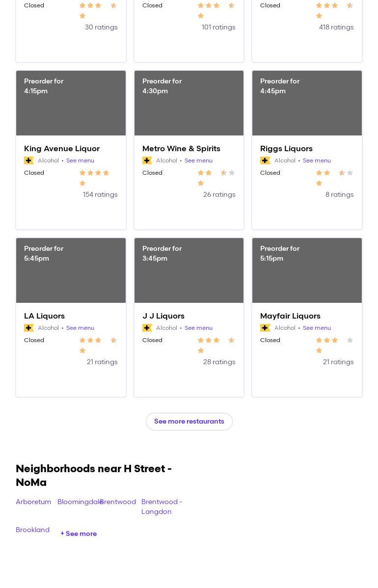Screen dimensions: 378x588
Task: Click the plus badge icon for Mayfair Liquors
Action: pos(265,328)
